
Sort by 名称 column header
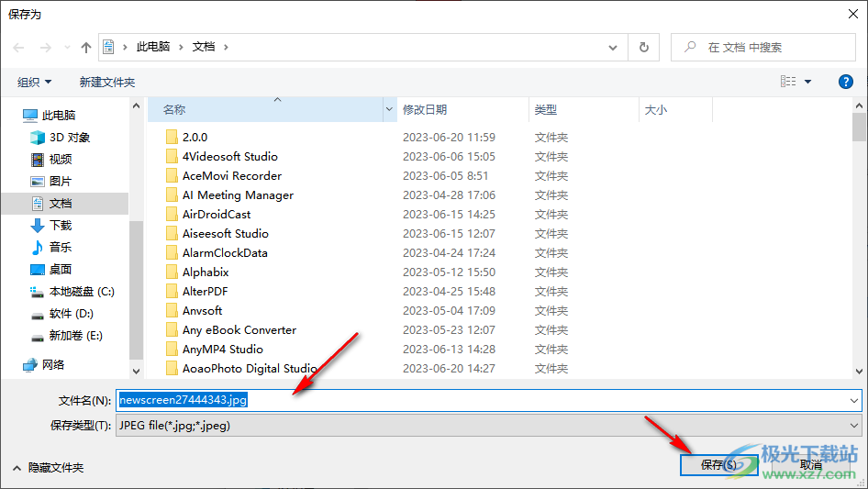[265, 110]
